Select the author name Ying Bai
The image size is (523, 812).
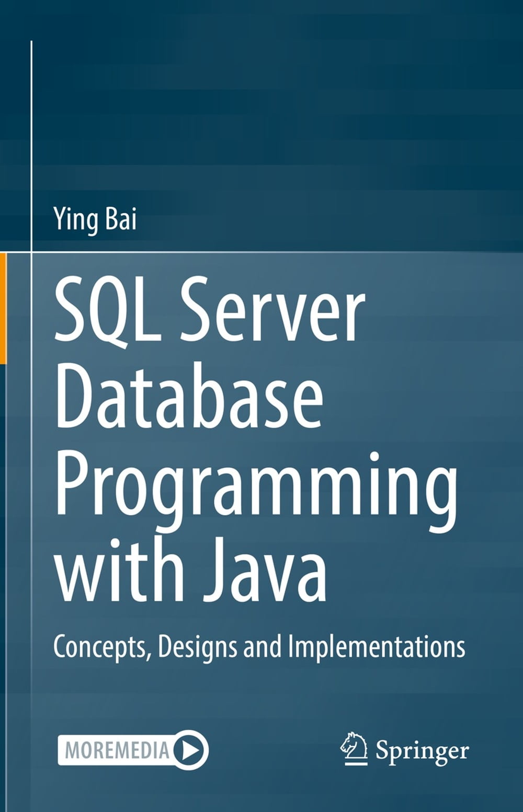point(95,218)
